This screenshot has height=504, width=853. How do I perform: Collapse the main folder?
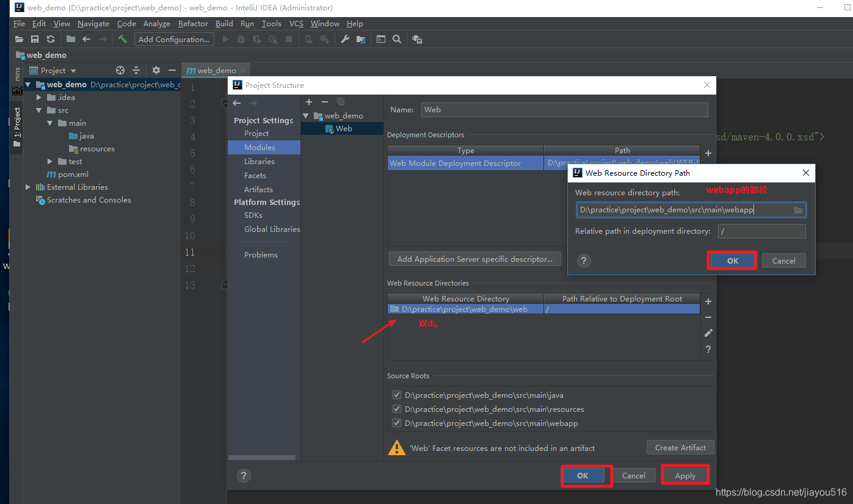(50, 123)
